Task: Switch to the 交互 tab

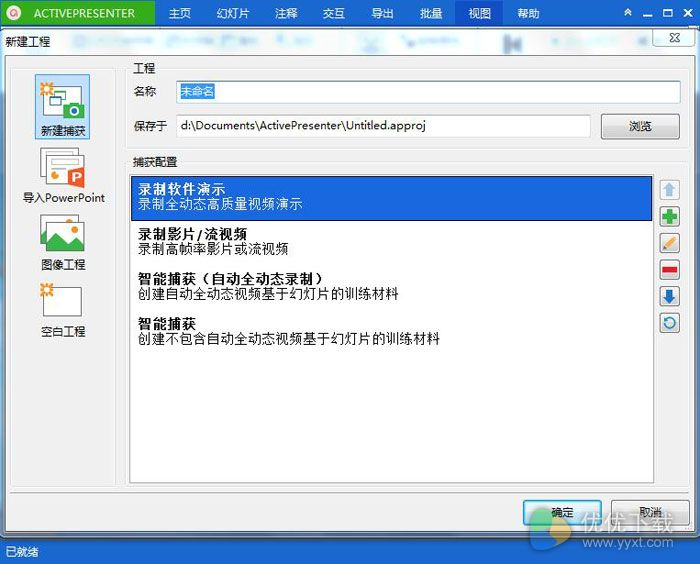Action: coord(334,13)
